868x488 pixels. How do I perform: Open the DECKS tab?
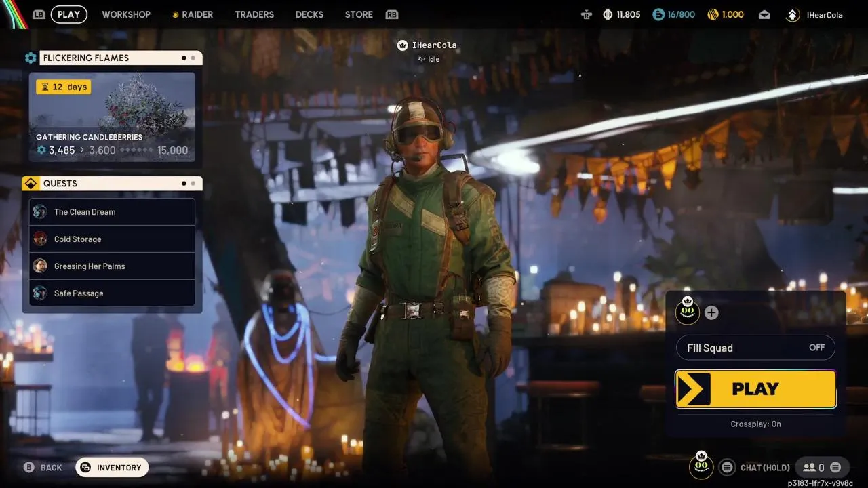[x=309, y=14]
